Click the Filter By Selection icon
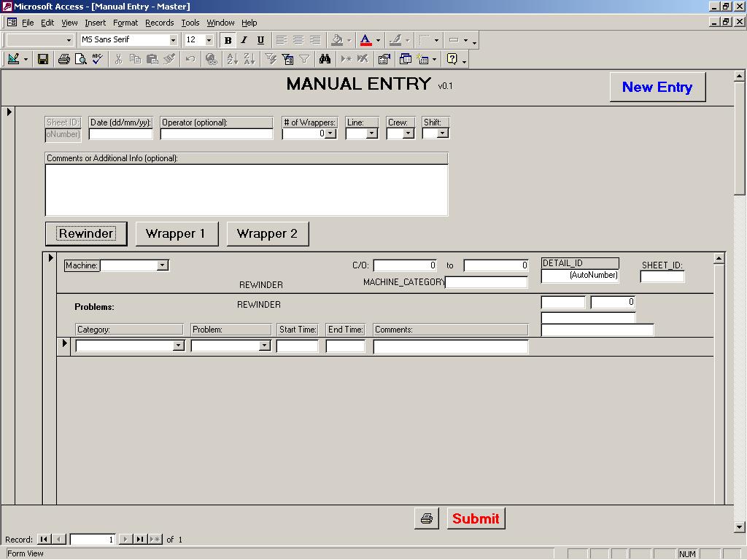Screen dimensions: 747x560 271,59
